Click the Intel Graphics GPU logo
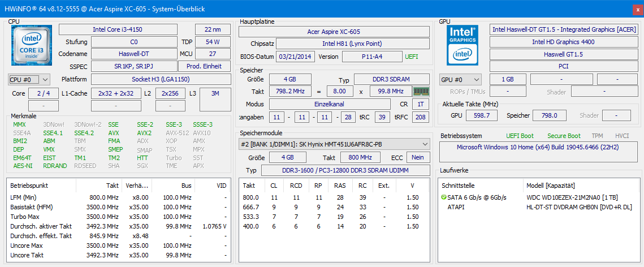Screen dimensions: 644x267 pyautogui.click(x=462, y=44)
